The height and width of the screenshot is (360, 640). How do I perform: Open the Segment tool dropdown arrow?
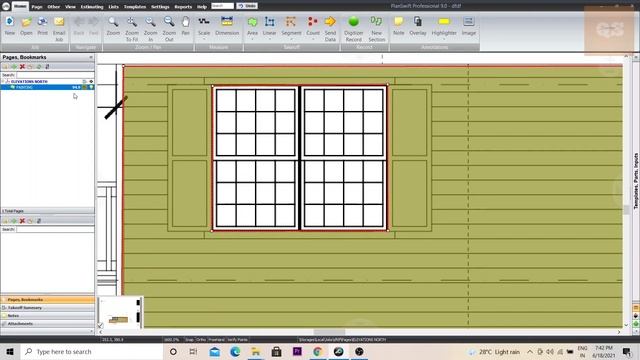coord(291,40)
